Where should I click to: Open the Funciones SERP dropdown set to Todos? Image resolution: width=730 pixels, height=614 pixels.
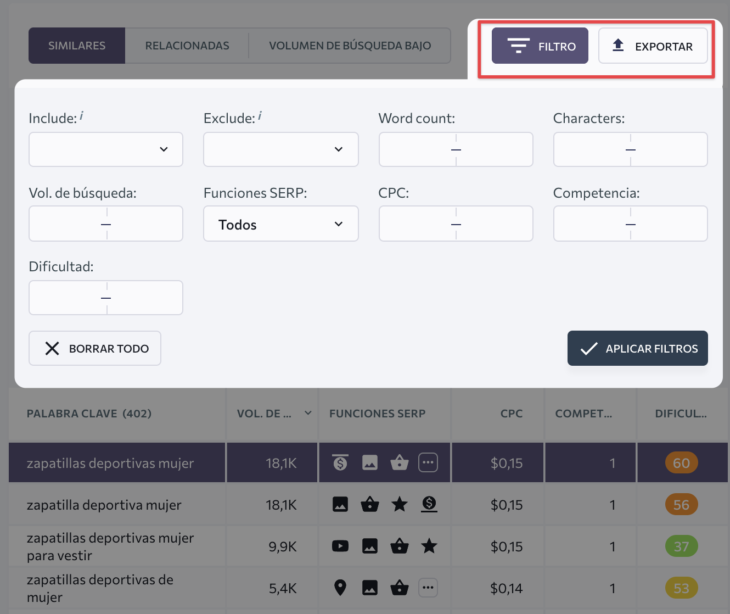(x=280, y=224)
